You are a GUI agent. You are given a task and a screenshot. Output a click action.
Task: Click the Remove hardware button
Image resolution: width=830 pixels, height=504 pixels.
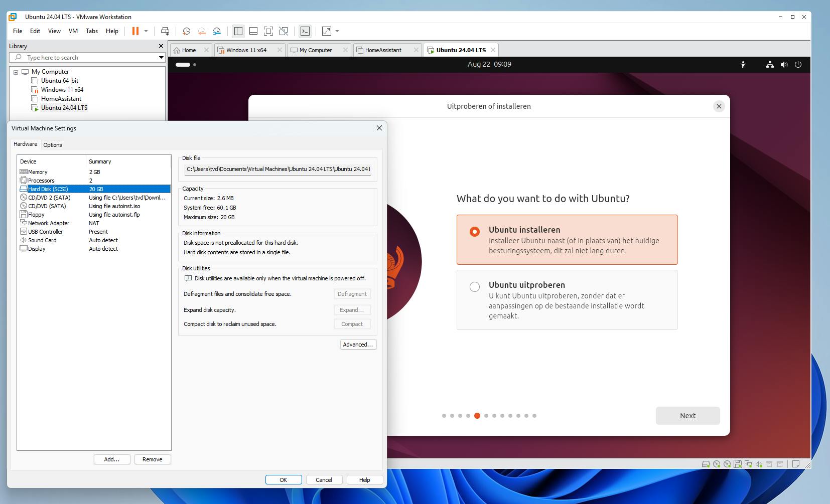tap(153, 459)
